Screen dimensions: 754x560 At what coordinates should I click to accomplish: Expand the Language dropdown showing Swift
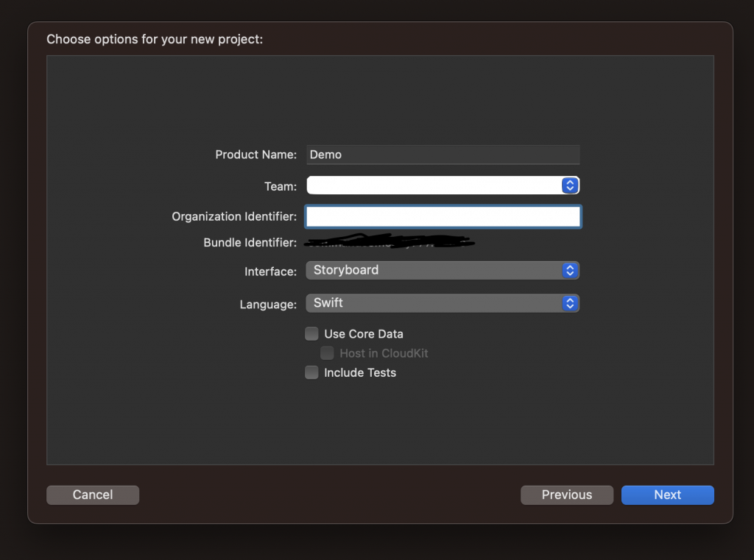coord(434,303)
